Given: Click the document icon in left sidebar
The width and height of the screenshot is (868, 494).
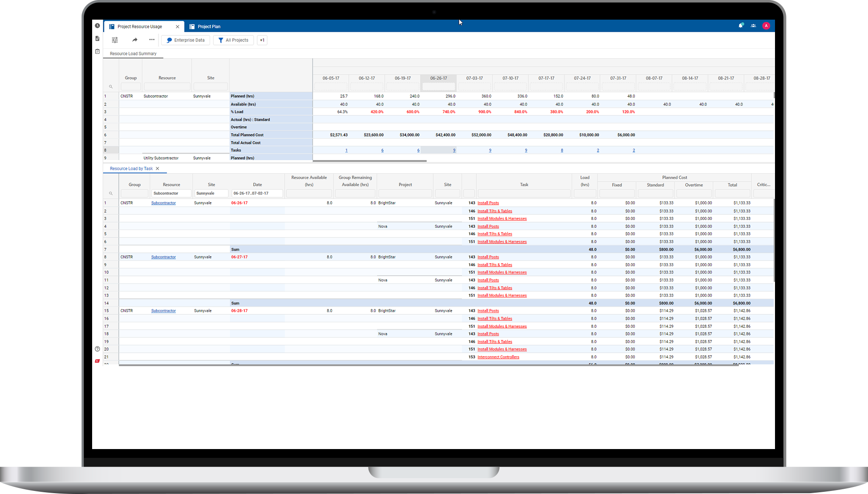Looking at the screenshot, I should coord(97,38).
